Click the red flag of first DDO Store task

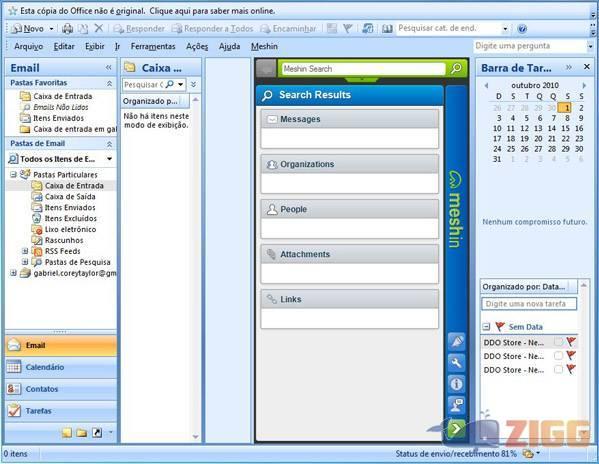click(x=571, y=341)
